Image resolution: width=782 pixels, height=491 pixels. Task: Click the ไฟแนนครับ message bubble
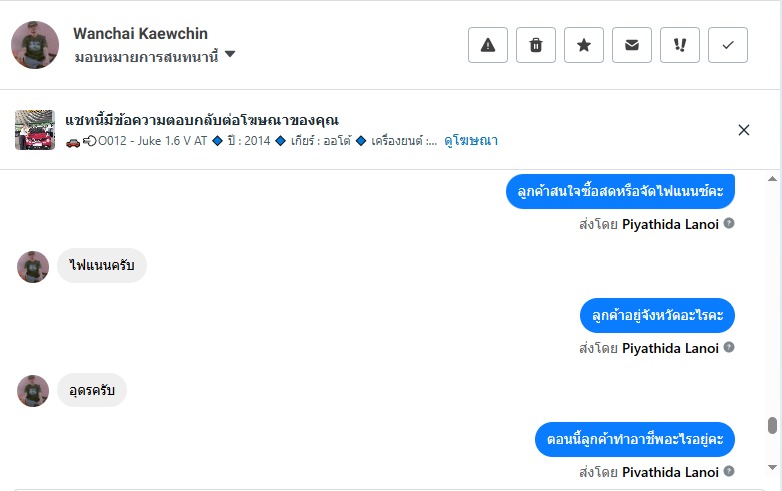click(102, 266)
